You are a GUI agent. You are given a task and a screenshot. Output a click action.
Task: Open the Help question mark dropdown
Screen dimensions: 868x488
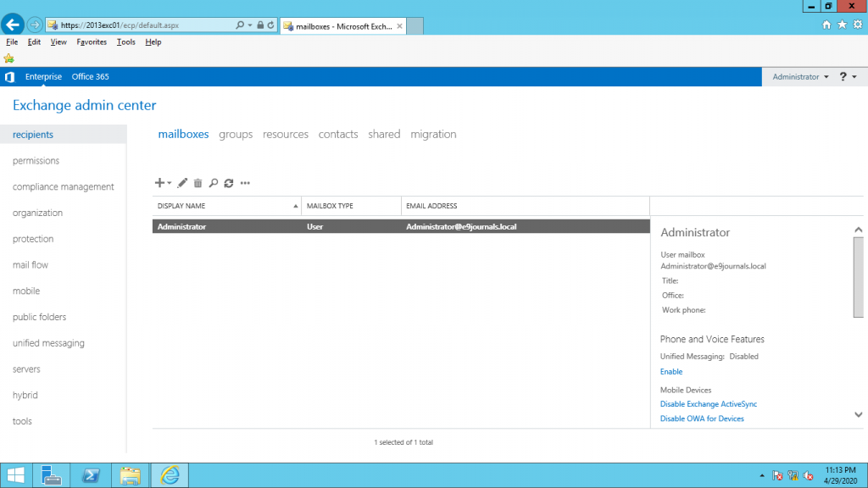848,77
